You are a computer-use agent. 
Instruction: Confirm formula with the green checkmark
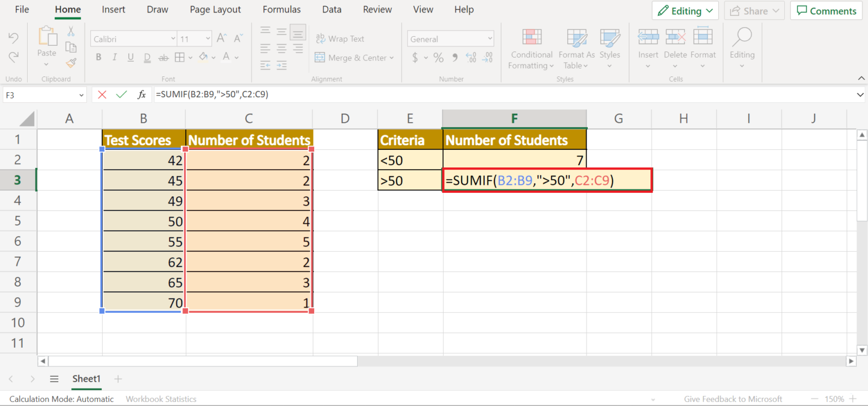point(121,95)
